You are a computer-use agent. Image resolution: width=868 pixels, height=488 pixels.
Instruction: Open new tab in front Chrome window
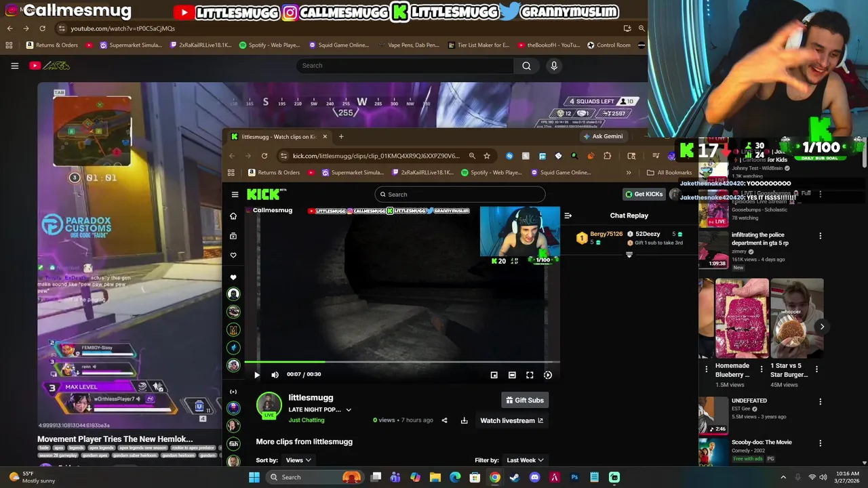pos(341,136)
